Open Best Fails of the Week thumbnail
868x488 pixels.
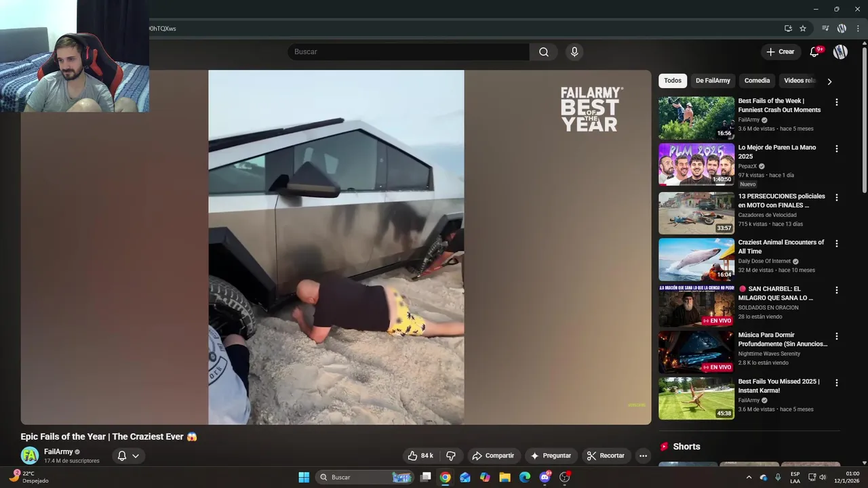tap(696, 118)
